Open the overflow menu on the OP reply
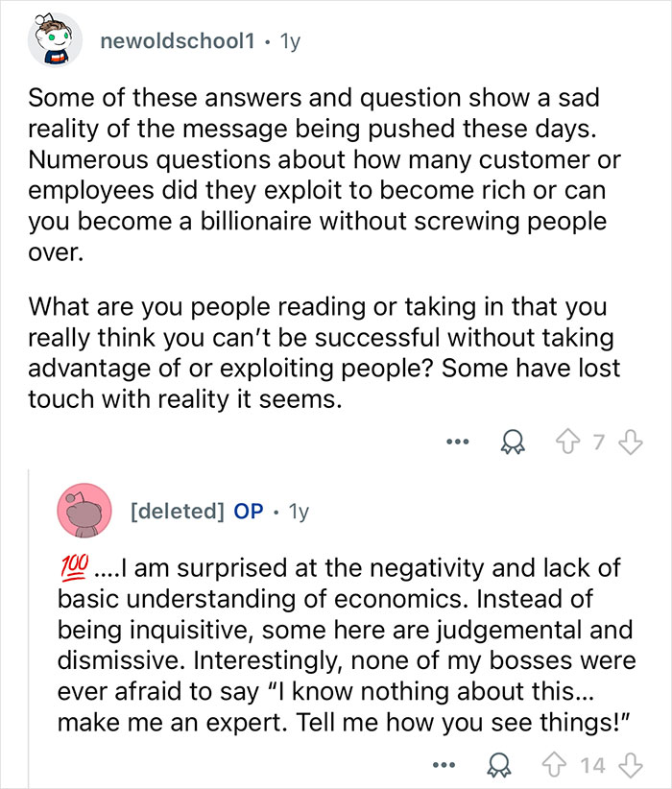This screenshot has height=789, width=672. point(444,766)
